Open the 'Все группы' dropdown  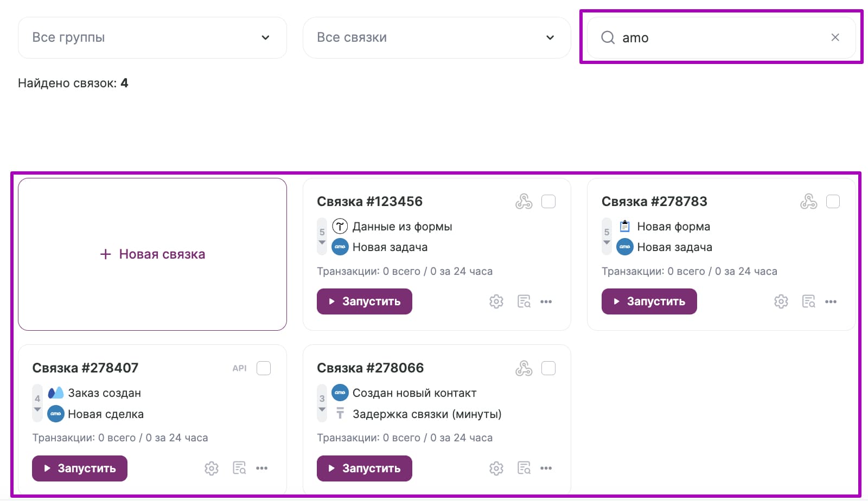152,37
